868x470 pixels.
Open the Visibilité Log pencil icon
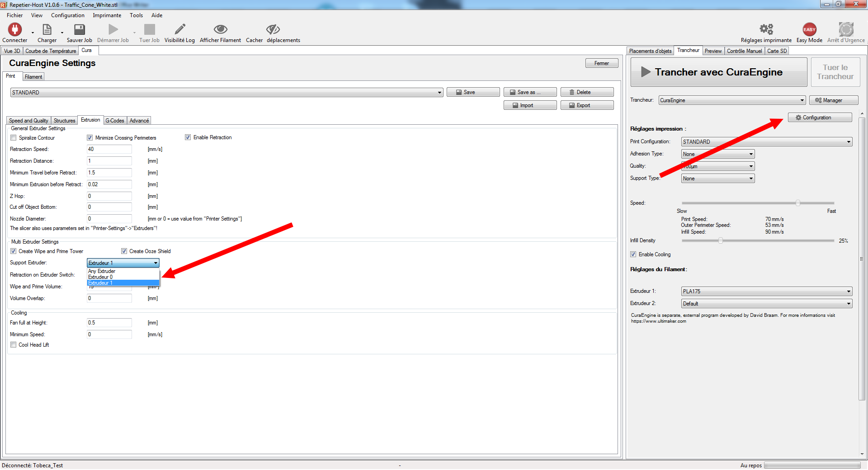click(179, 30)
